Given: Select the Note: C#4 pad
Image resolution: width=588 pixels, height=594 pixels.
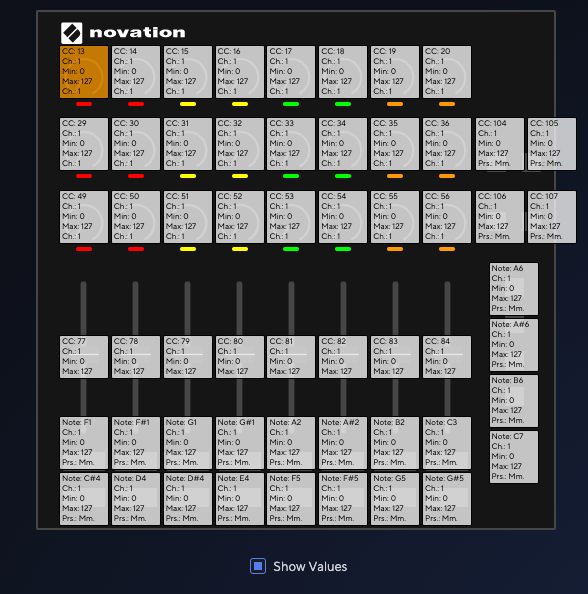Looking at the screenshot, I should click(x=84, y=499).
